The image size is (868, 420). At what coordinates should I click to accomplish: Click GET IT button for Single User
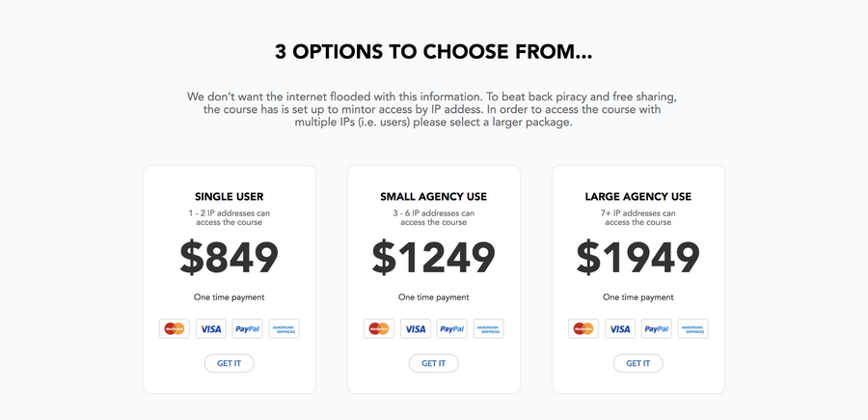(x=230, y=363)
